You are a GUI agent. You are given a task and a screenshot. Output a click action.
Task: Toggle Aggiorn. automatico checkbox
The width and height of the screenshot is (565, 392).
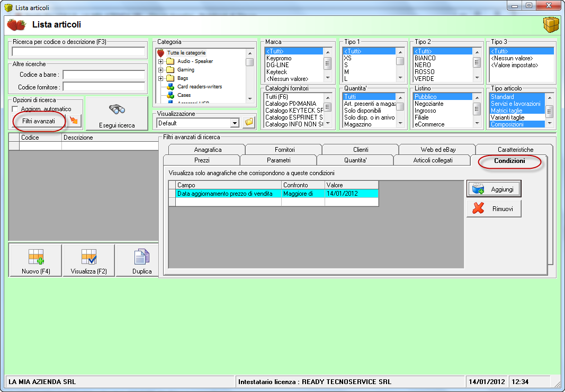click(x=15, y=109)
